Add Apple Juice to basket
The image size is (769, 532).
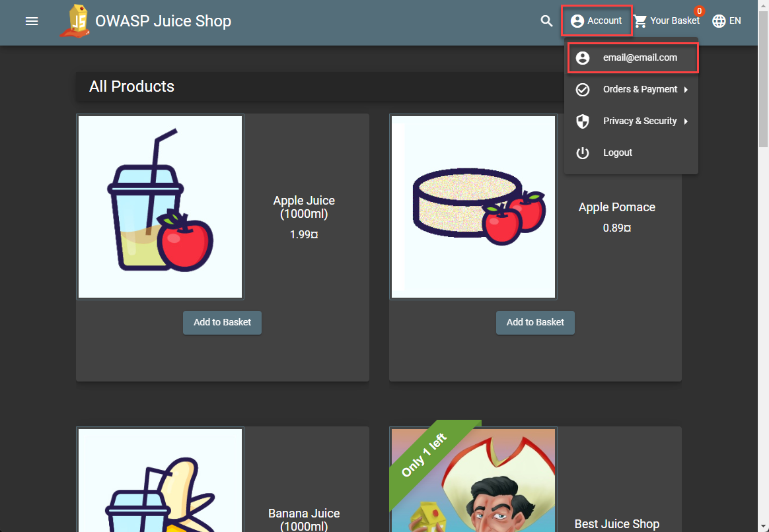tap(222, 323)
